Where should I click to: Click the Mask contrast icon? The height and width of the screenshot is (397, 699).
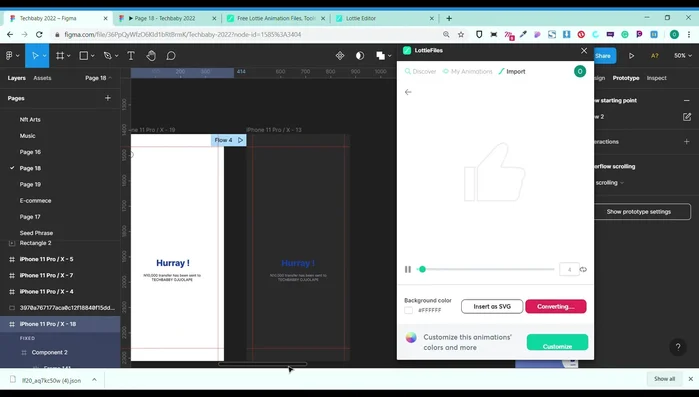[x=360, y=56]
